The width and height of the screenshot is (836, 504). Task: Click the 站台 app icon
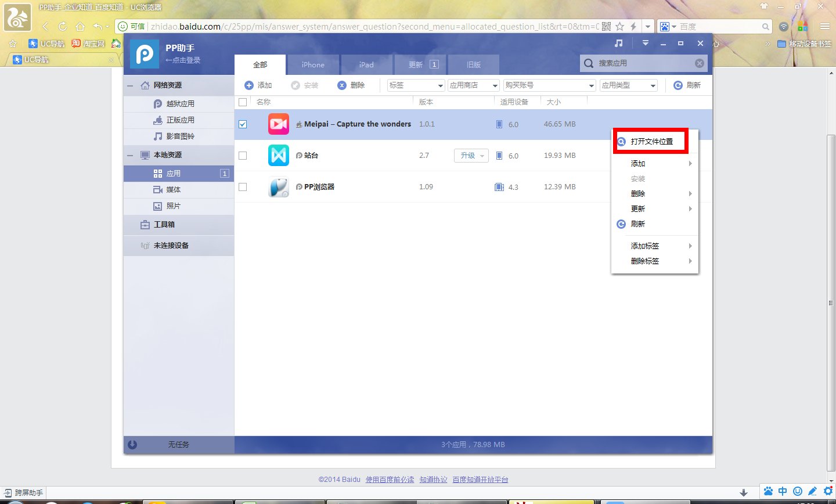279,156
